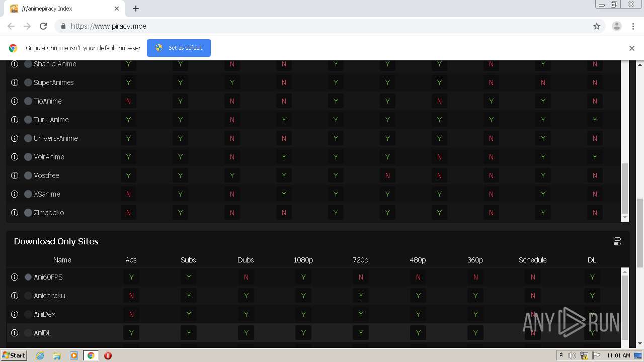This screenshot has height=362, width=644.
Task: Bookmark this page with the star icon
Action: tap(597, 26)
